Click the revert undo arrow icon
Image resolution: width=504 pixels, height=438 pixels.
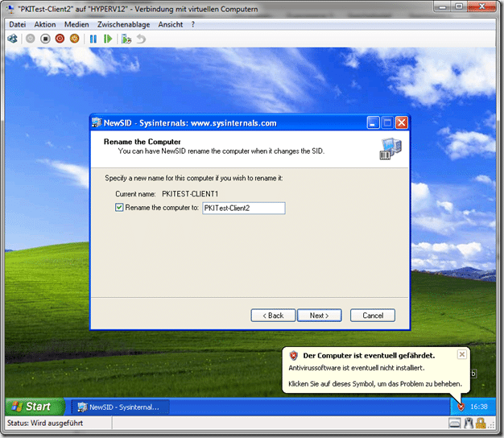[141, 39]
